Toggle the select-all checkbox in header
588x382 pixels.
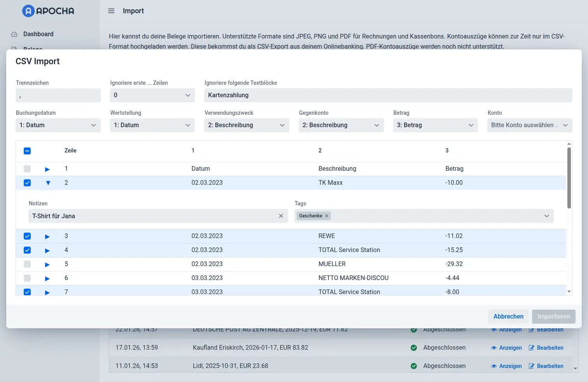27,151
